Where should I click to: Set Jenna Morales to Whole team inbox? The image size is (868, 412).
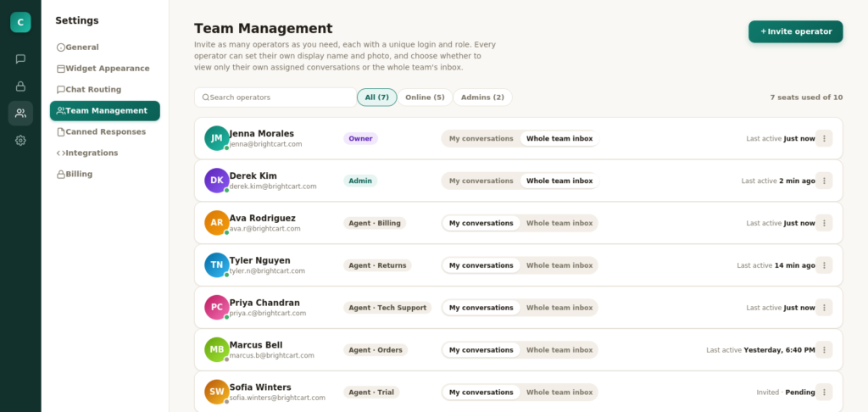click(x=559, y=138)
